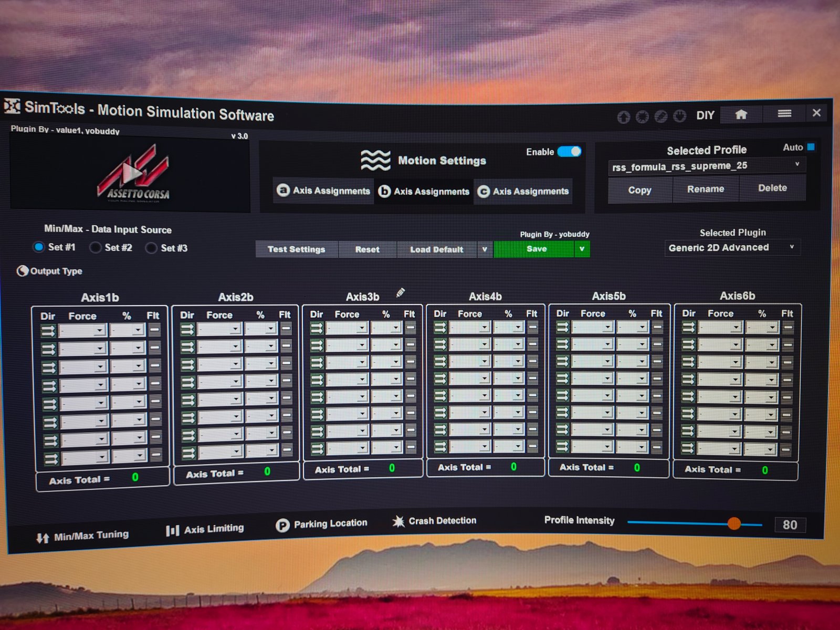
Task: Toggle direction arrow in Axis6b bottom row
Action: [688, 449]
